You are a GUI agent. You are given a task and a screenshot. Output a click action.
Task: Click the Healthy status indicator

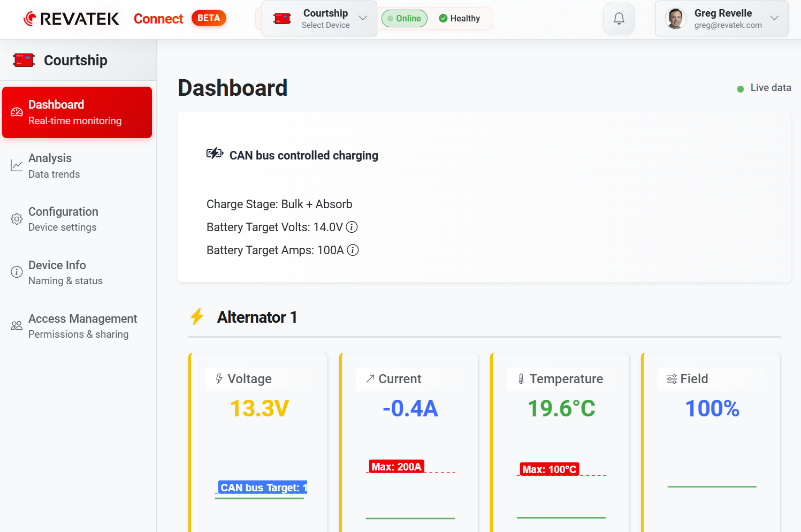tap(459, 19)
